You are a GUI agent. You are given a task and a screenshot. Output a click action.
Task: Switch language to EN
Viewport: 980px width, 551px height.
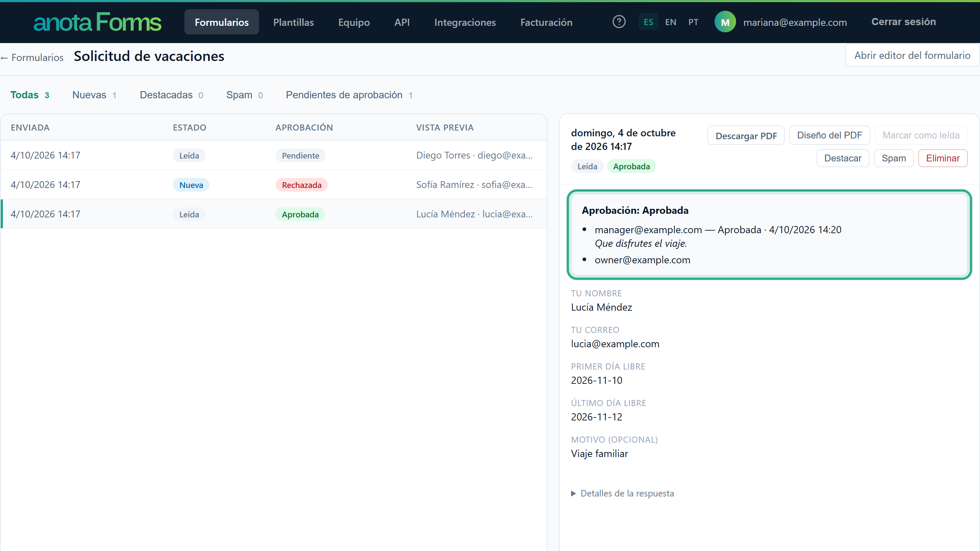pyautogui.click(x=671, y=22)
